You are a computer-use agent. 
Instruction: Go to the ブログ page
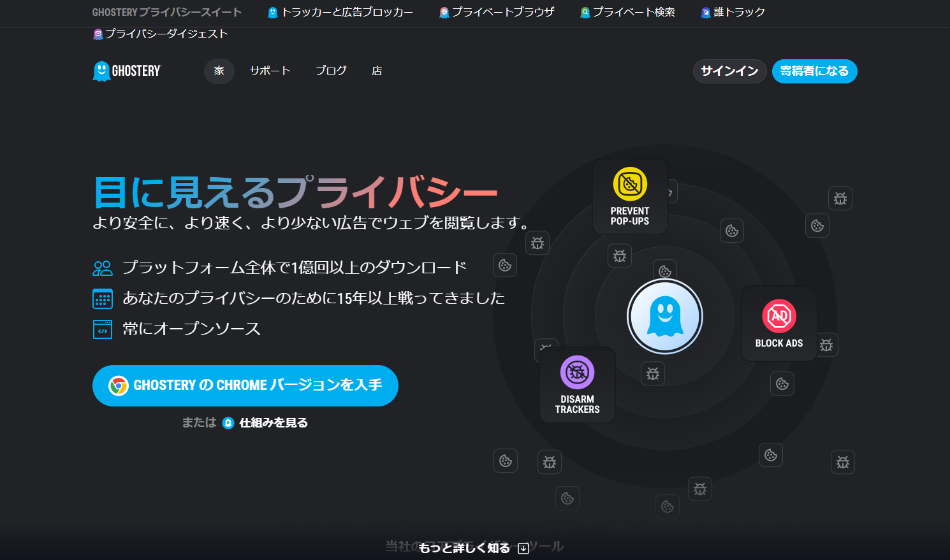click(x=332, y=71)
